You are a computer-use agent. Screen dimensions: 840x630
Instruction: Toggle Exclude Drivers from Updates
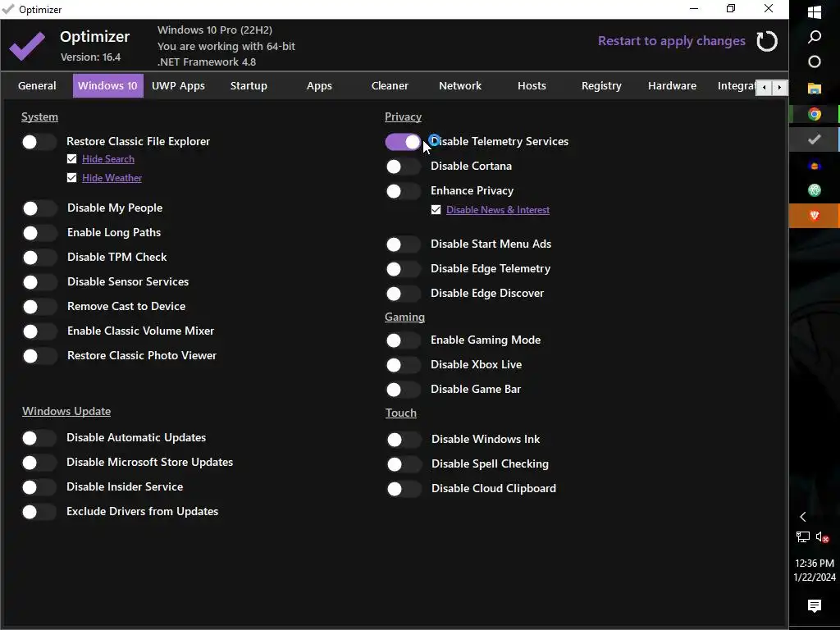click(39, 512)
